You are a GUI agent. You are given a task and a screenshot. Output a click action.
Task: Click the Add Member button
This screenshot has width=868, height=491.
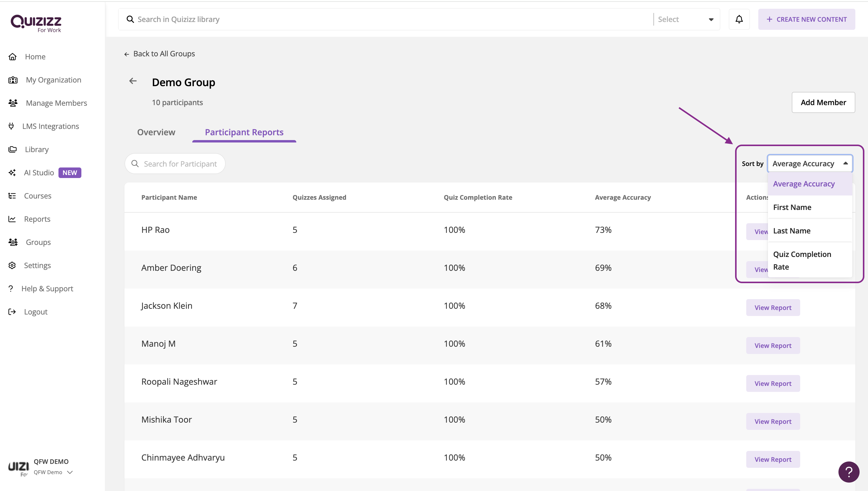(823, 102)
